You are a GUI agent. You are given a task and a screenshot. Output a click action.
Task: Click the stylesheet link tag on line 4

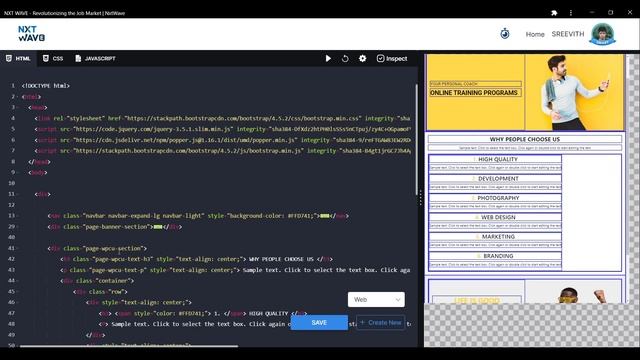[222, 118]
